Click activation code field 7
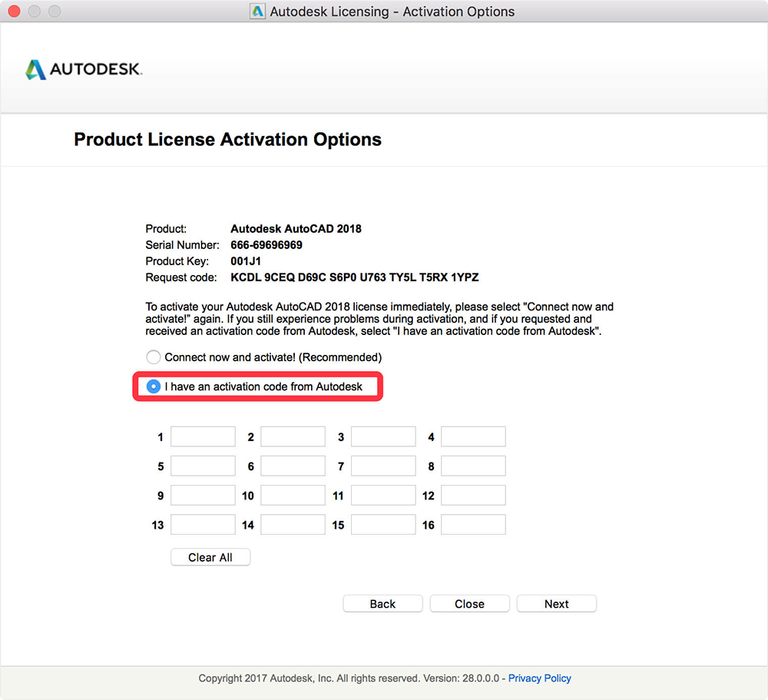Screen dimensions: 768x700 [x=383, y=466]
